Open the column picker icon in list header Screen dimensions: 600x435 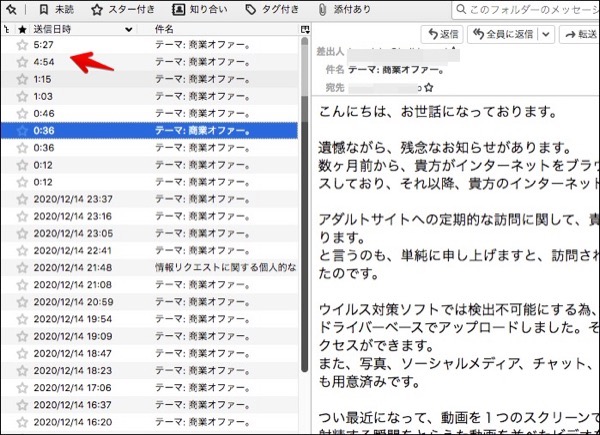tap(305, 30)
